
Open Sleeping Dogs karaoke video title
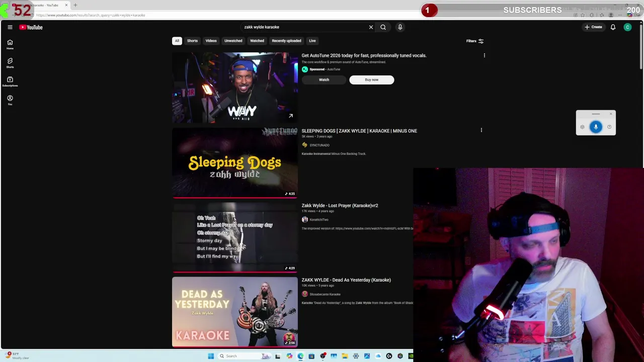coord(359,131)
